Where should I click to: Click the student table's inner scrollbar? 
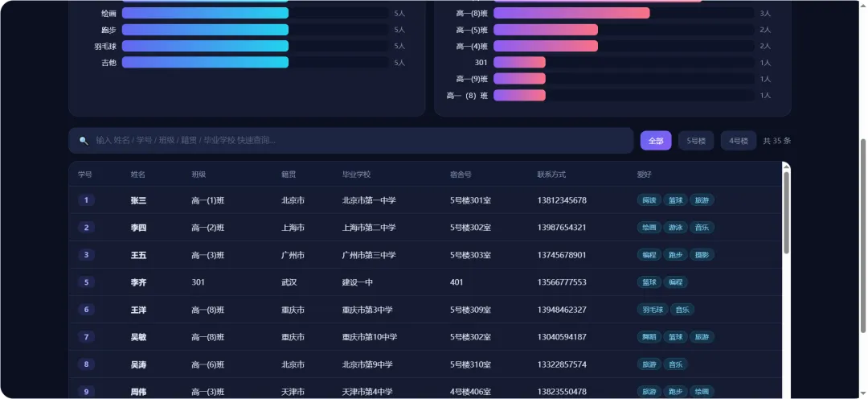[x=786, y=213]
